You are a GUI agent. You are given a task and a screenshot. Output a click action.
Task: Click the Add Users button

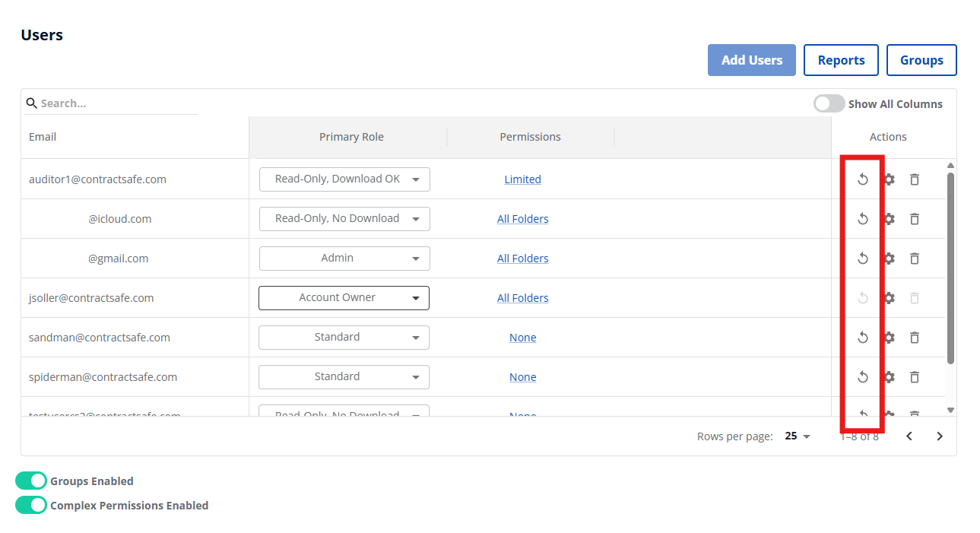751,60
